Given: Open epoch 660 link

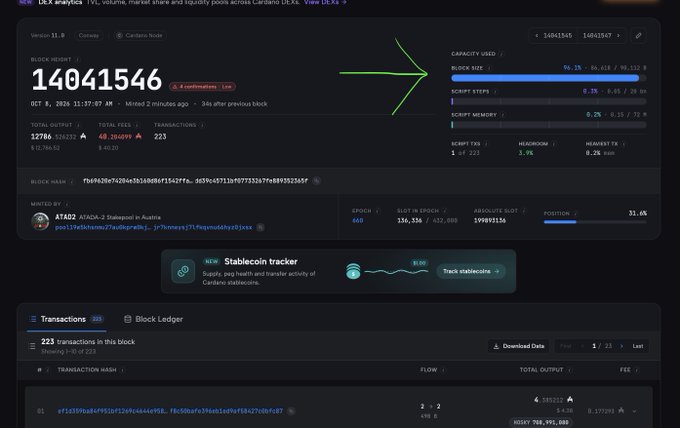Looking at the screenshot, I should tap(357, 220).
